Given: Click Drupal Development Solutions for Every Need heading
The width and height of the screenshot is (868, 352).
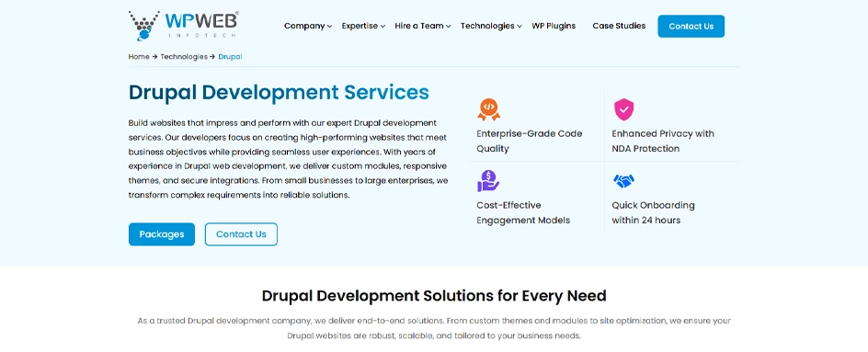Looking at the screenshot, I should 434,296.
